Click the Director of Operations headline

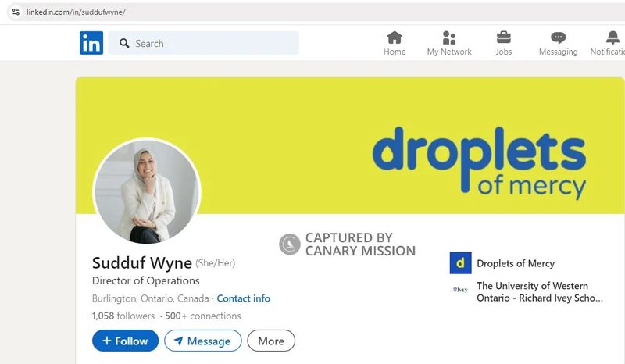point(146,280)
